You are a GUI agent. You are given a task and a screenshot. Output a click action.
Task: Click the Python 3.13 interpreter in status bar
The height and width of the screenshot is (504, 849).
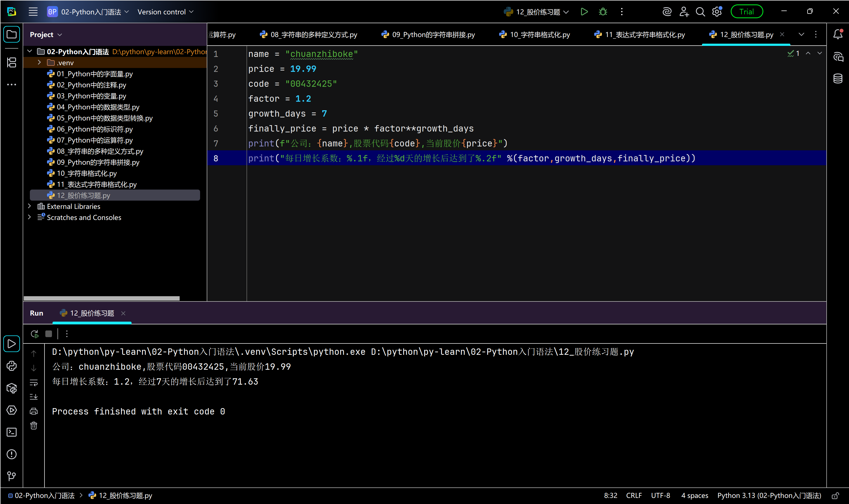coord(769,495)
